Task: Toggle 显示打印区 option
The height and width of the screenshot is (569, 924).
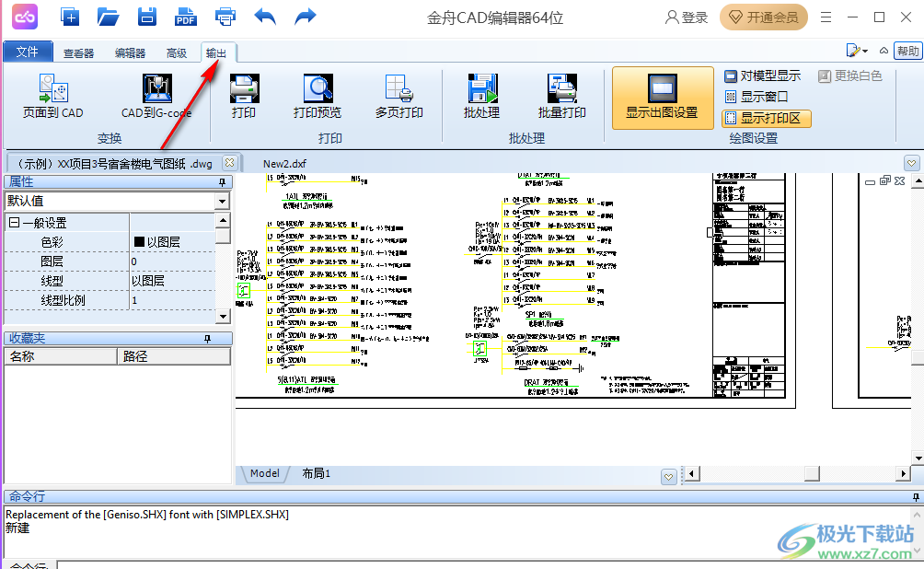Action: click(767, 119)
